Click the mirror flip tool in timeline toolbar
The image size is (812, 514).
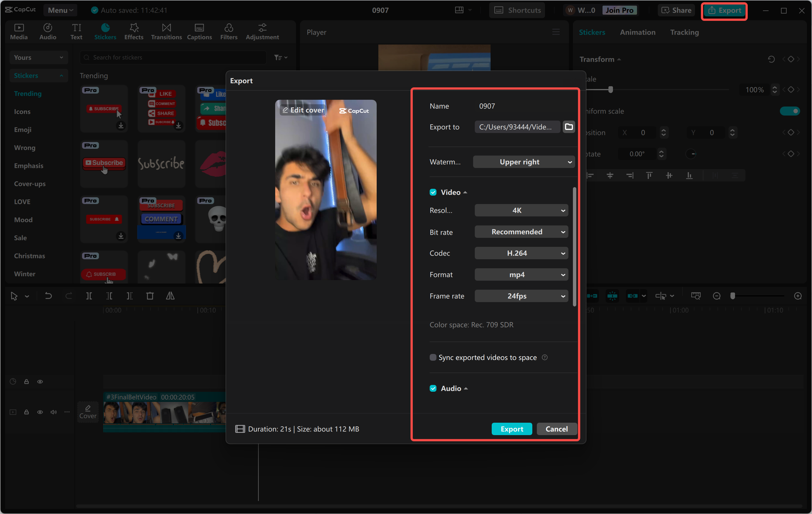pos(170,296)
